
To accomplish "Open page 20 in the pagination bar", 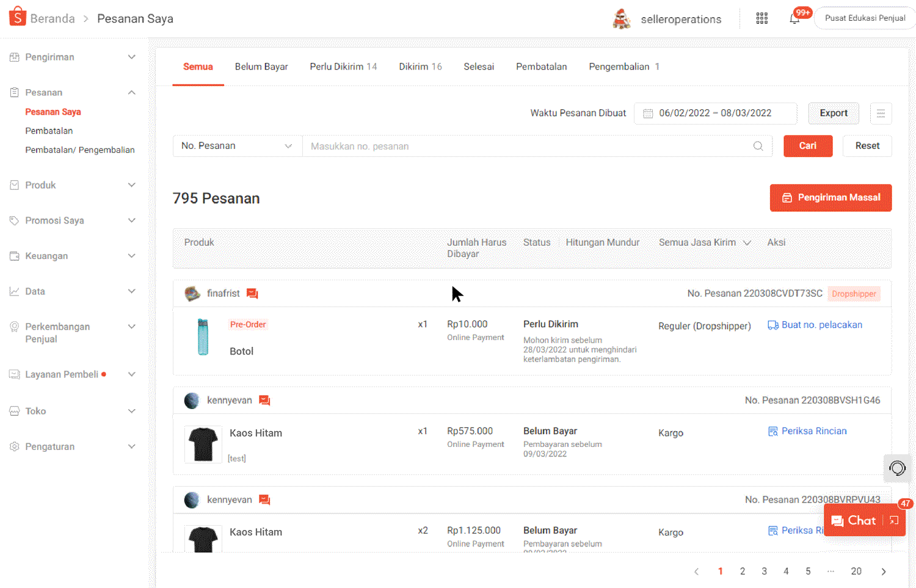I will pos(856,571).
